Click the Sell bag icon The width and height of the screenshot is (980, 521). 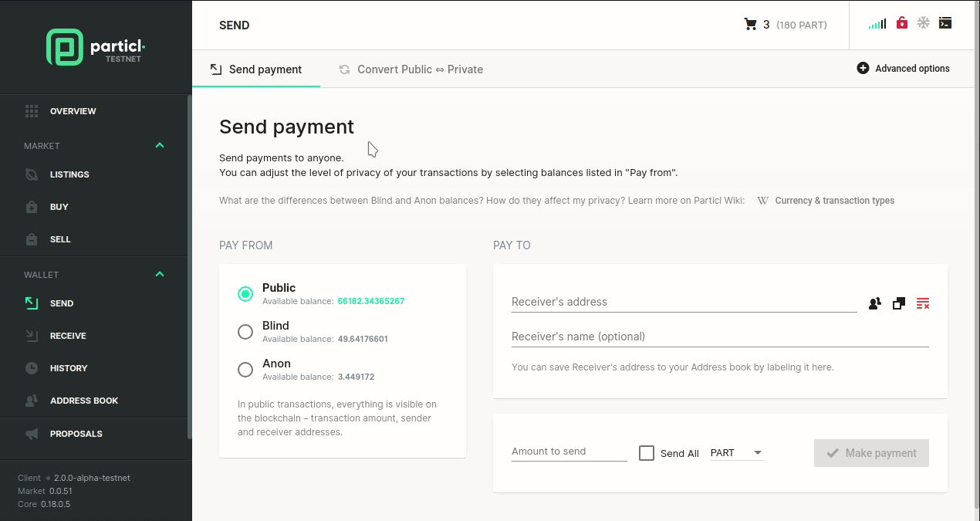[32, 239]
